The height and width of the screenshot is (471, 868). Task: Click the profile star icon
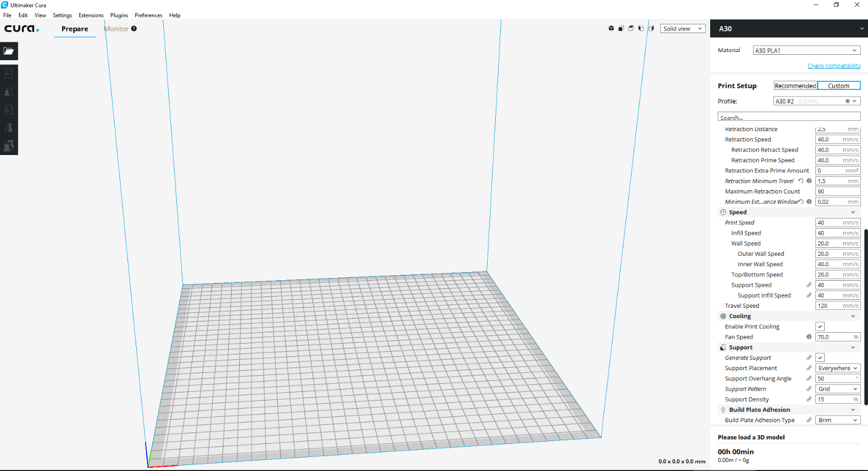847,101
